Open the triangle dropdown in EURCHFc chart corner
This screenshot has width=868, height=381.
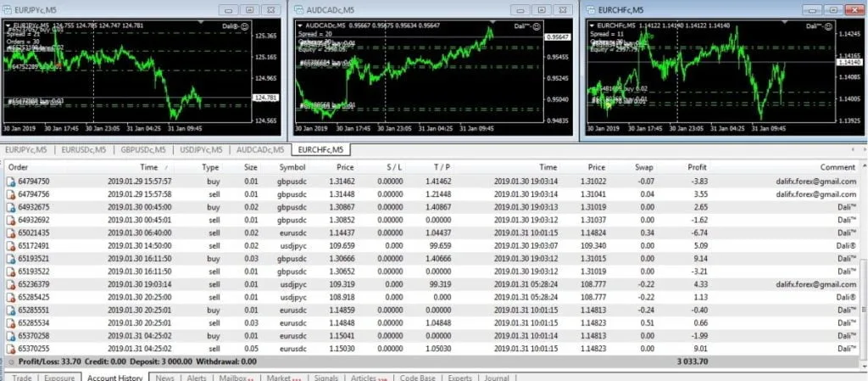591,25
